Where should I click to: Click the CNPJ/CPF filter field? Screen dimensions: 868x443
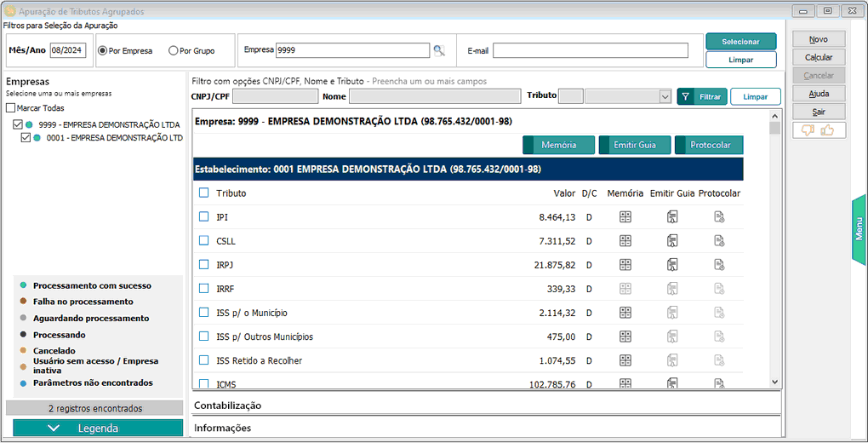point(275,96)
